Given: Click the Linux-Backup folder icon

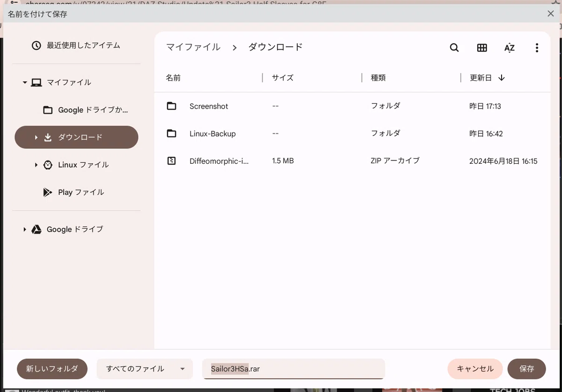Looking at the screenshot, I should (x=171, y=133).
